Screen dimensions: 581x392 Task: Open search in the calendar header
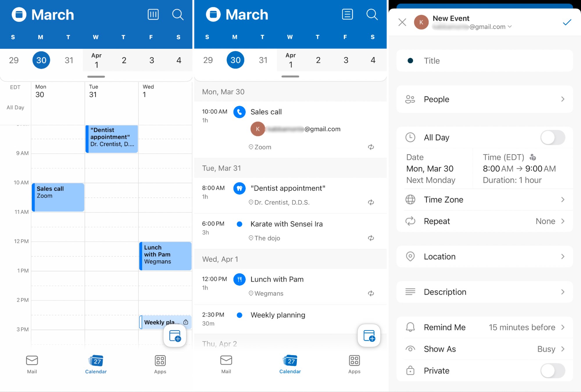(x=178, y=15)
